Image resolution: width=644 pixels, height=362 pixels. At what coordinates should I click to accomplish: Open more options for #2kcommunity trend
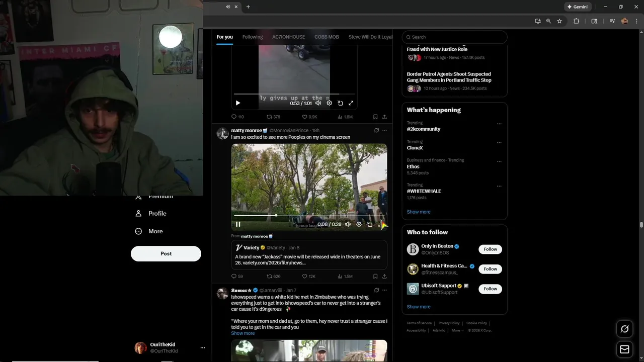point(499,124)
